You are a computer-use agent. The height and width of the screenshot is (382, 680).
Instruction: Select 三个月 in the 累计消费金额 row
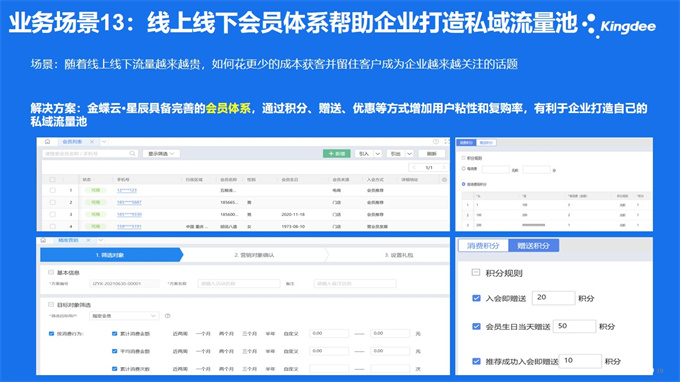249,333
